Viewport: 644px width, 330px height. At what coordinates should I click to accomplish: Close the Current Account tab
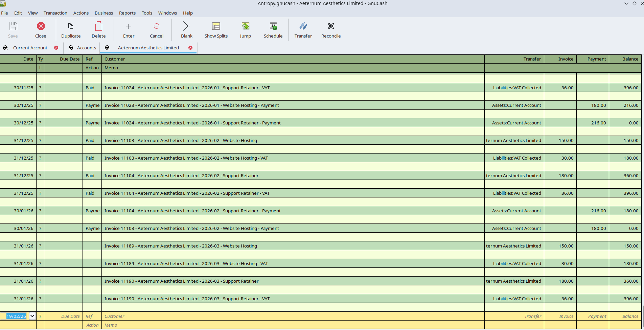point(56,48)
